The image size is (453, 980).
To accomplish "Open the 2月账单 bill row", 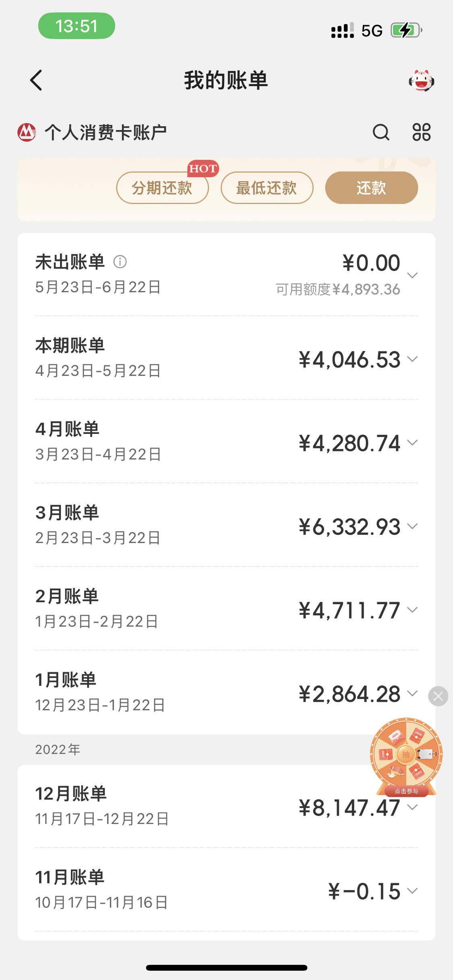I will coord(226,609).
